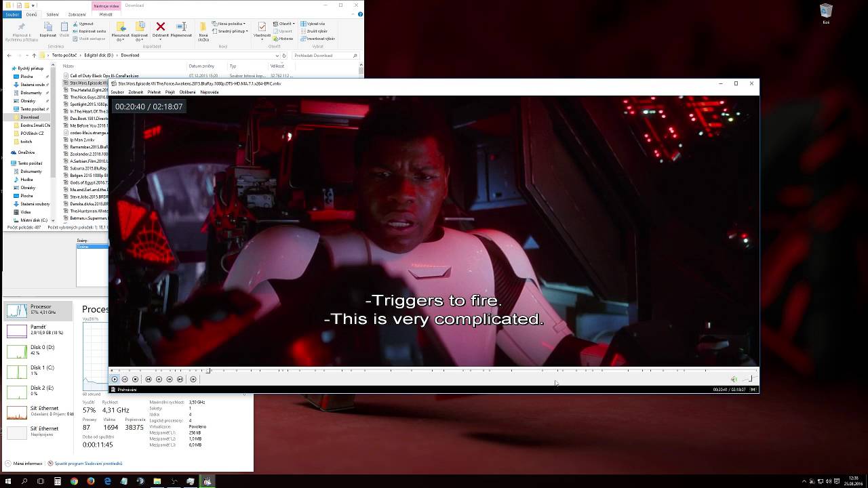Click the Prohledat: Download search field

324,56
